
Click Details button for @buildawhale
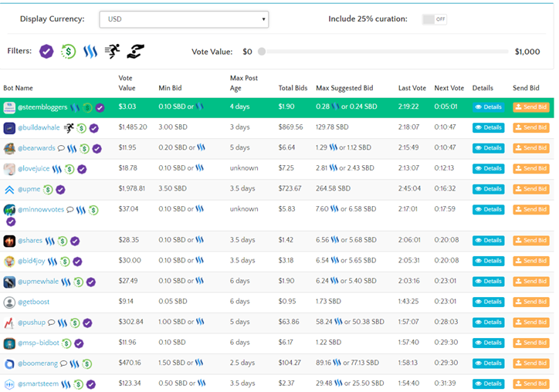coord(489,127)
